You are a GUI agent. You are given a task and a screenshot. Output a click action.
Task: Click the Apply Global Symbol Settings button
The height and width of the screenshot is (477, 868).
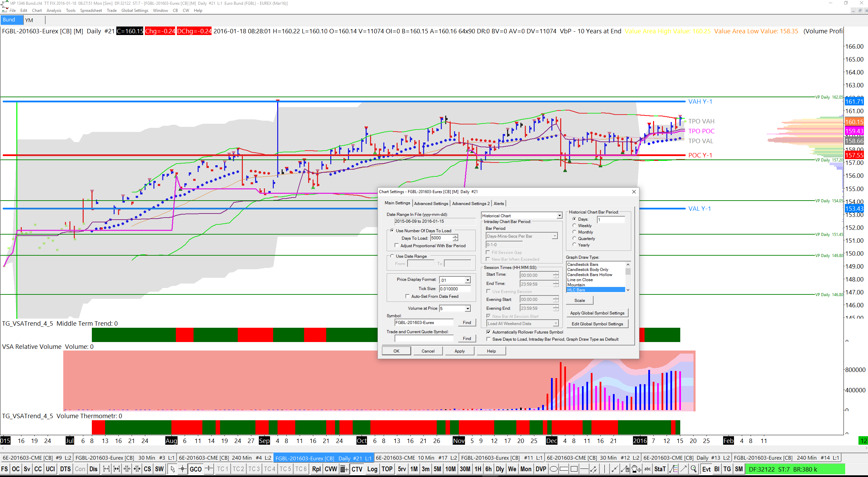tap(597, 313)
